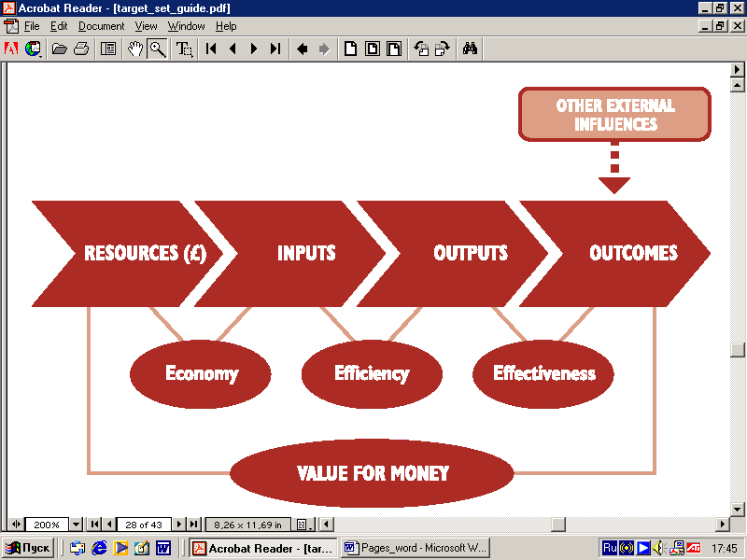This screenshot has width=747, height=560.
Task: Click the vertical scrollbar down arrow
Action: click(x=738, y=509)
